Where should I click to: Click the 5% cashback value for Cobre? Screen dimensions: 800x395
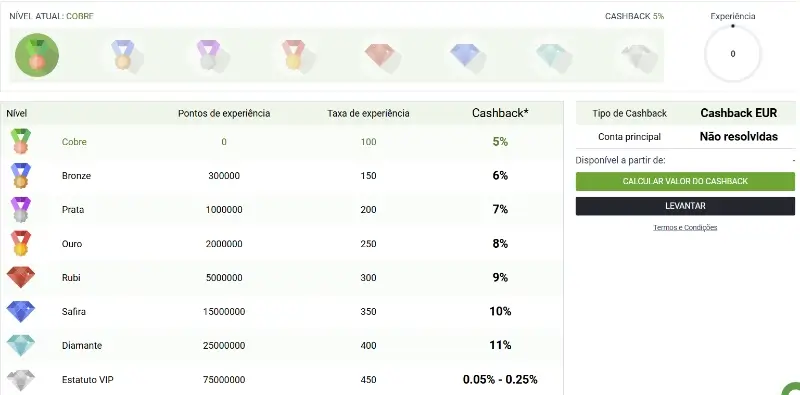(500, 142)
